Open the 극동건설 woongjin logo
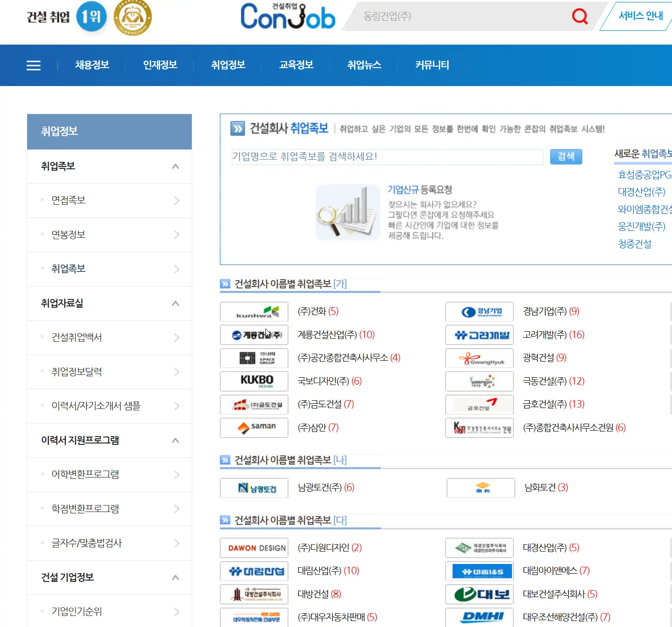Screen dimensions: 672x627 480,381
